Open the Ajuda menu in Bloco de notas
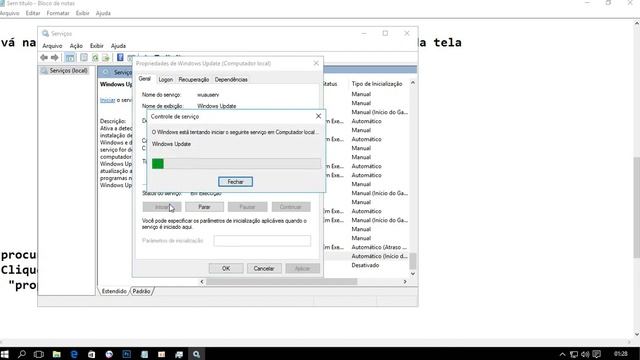Image resolution: width=640 pixels, height=360 pixels. click(x=103, y=13)
